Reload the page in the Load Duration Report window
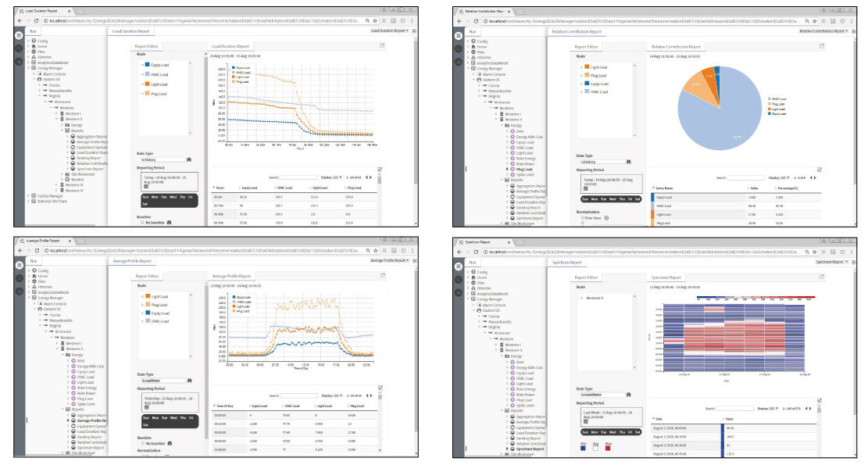This screenshot has width=868, height=465. pos(37,21)
